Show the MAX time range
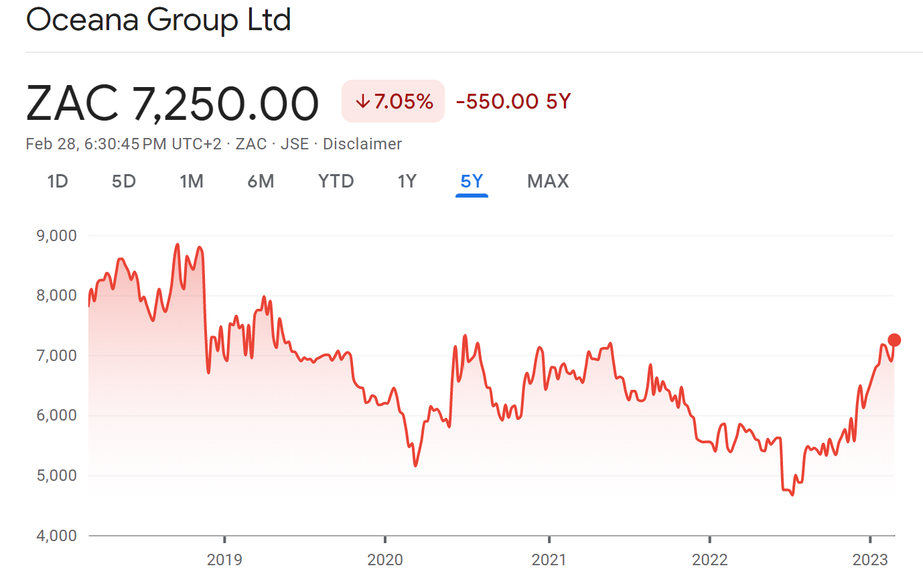923x588 pixels. point(548,181)
